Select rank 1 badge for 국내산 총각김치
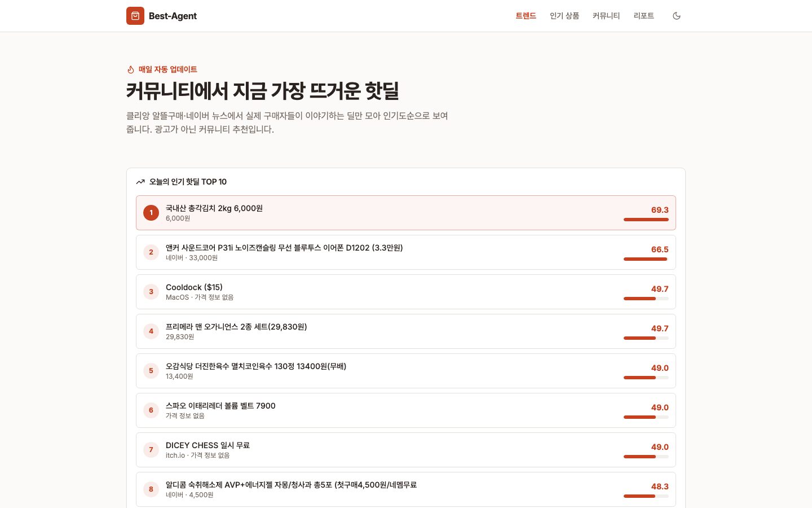Image resolution: width=812 pixels, height=508 pixels. pyautogui.click(x=151, y=213)
